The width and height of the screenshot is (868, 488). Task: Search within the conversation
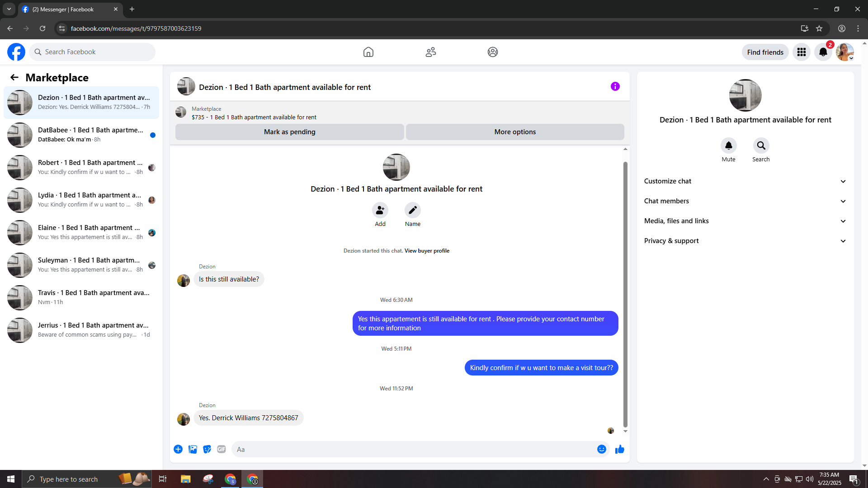point(761,145)
